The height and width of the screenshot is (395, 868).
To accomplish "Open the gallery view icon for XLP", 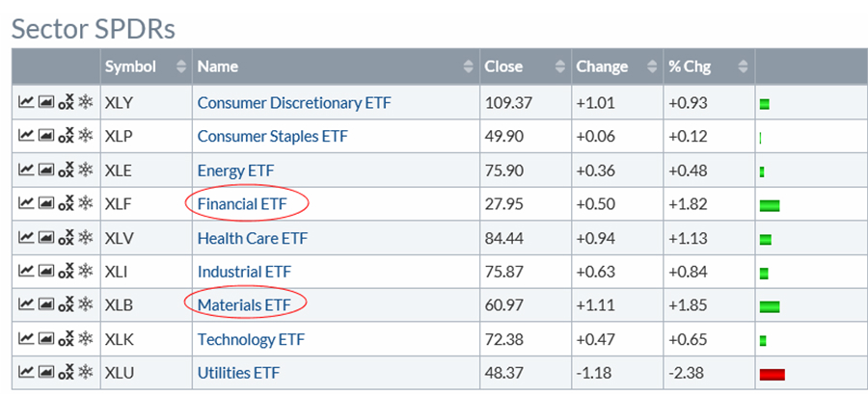I will tap(45, 136).
